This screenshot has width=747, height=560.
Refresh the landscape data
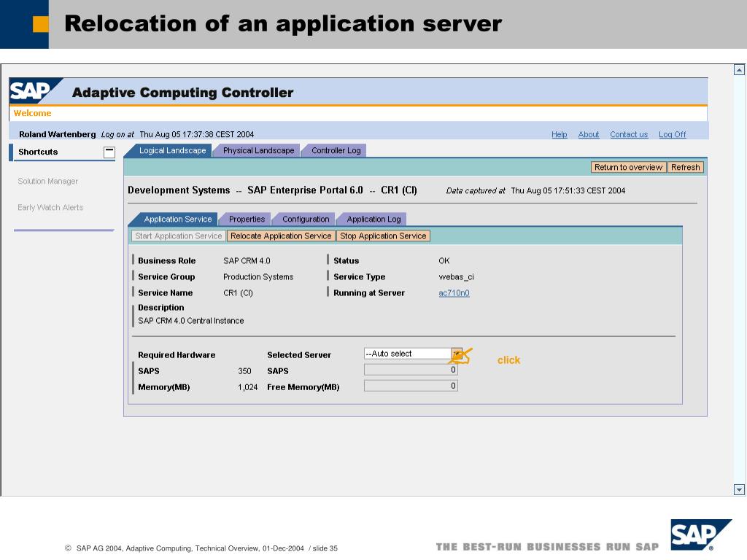click(686, 167)
